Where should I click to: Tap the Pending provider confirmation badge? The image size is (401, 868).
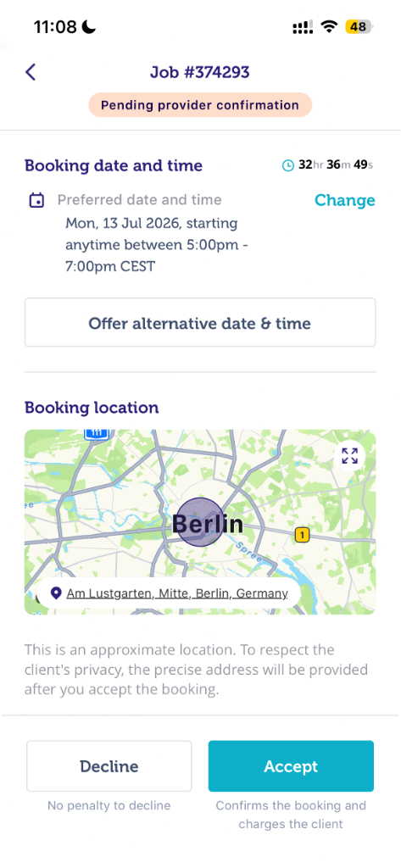(200, 104)
